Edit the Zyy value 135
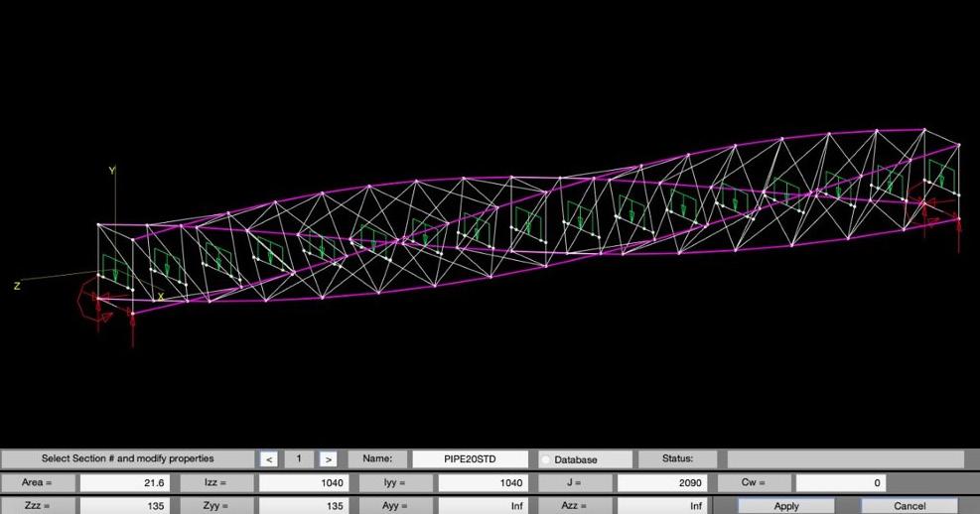Viewport: 980px width, 514px height. click(x=303, y=505)
